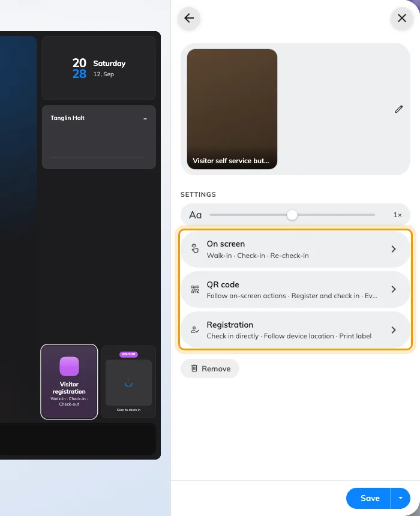Click the purple Visitor registration icon
The width and height of the screenshot is (420, 516).
tap(69, 366)
